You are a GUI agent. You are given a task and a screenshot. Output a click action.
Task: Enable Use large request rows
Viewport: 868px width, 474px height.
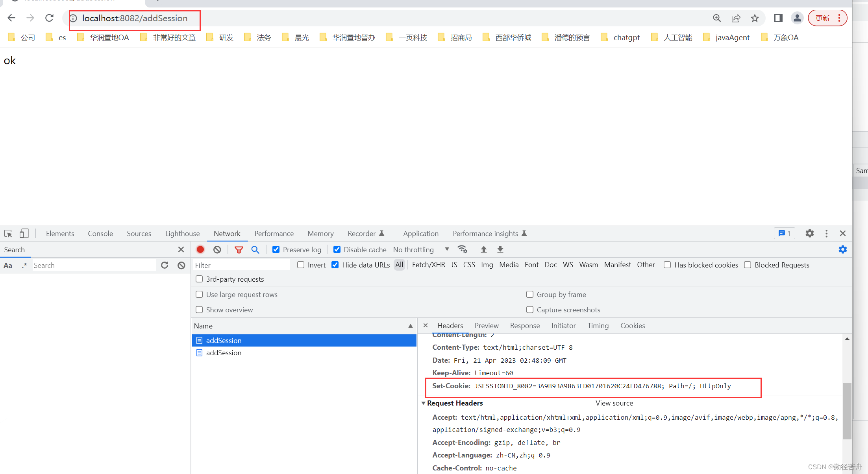coord(199,294)
